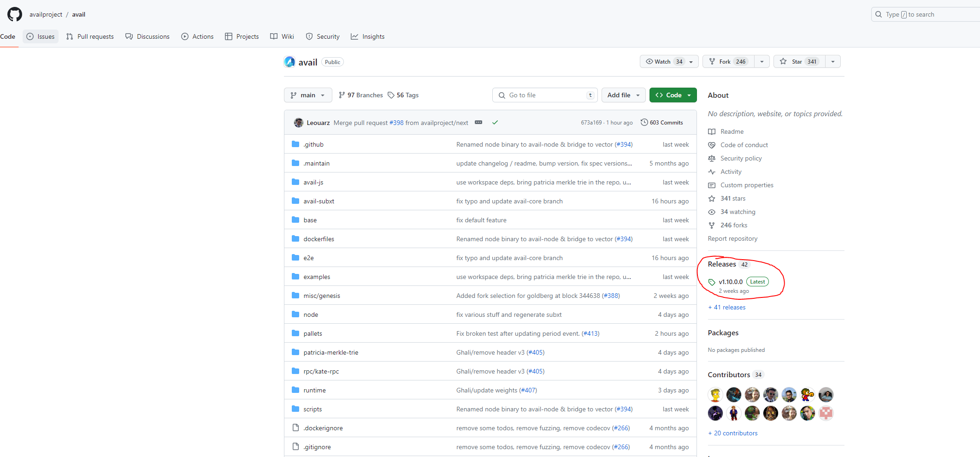
Task: Watch the avail repository
Action: [669, 61]
